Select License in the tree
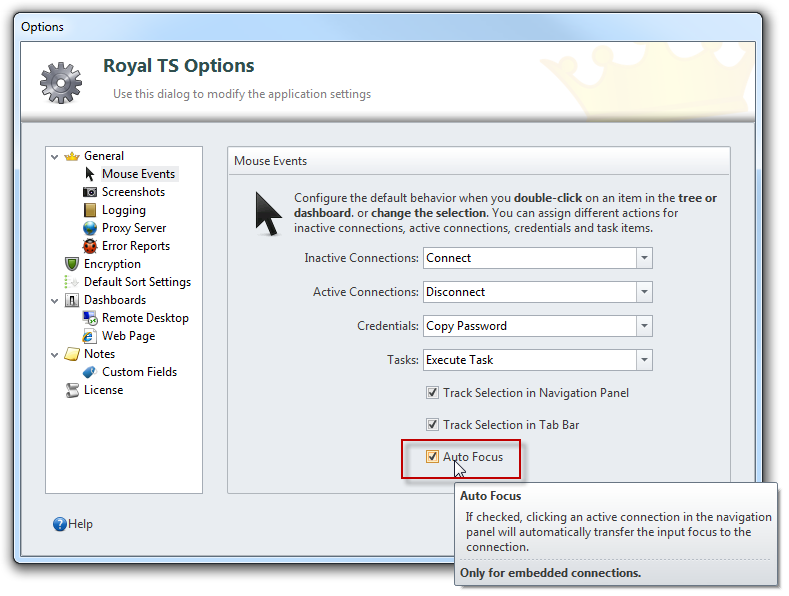This screenshot has width=789, height=596. tap(103, 390)
